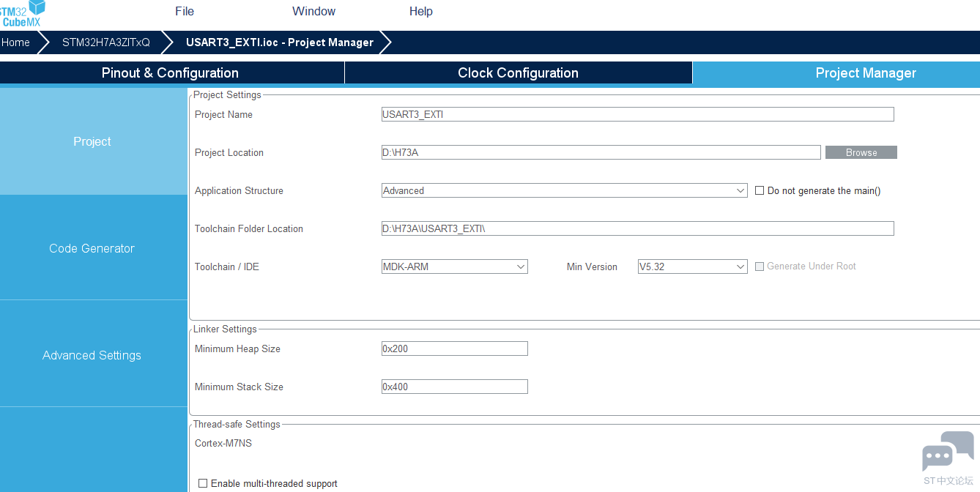The image size is (980, 492).
Task: Go to Home breadcrumb
Action: pyautogui.click(x=16, y=42)
